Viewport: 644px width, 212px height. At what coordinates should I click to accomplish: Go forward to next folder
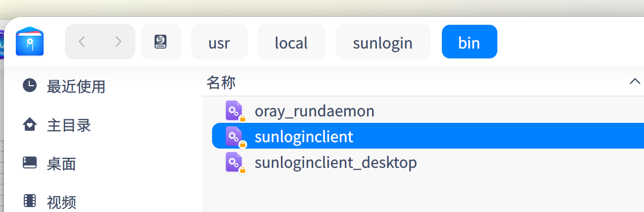point(118,42)
